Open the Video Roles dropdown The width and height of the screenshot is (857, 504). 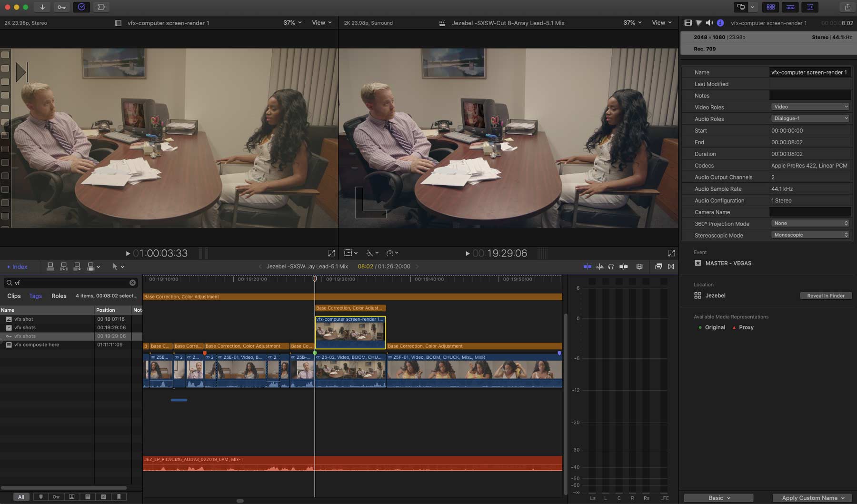[x=810, y=107]
